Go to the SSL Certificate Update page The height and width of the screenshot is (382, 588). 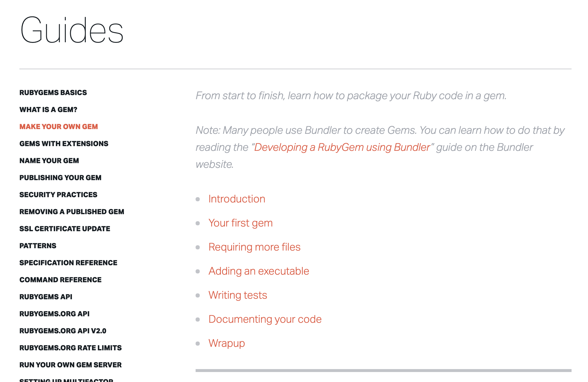pos(65,229)
